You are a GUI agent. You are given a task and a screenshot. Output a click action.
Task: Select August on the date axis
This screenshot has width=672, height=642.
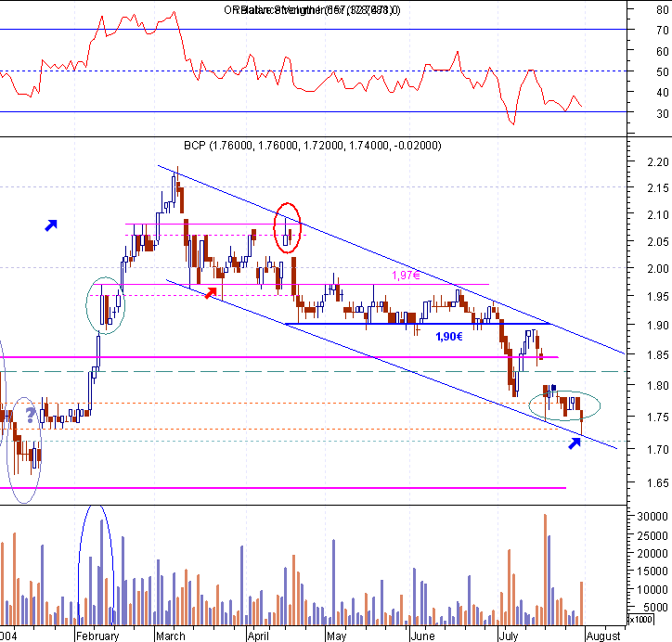(603, 636)
